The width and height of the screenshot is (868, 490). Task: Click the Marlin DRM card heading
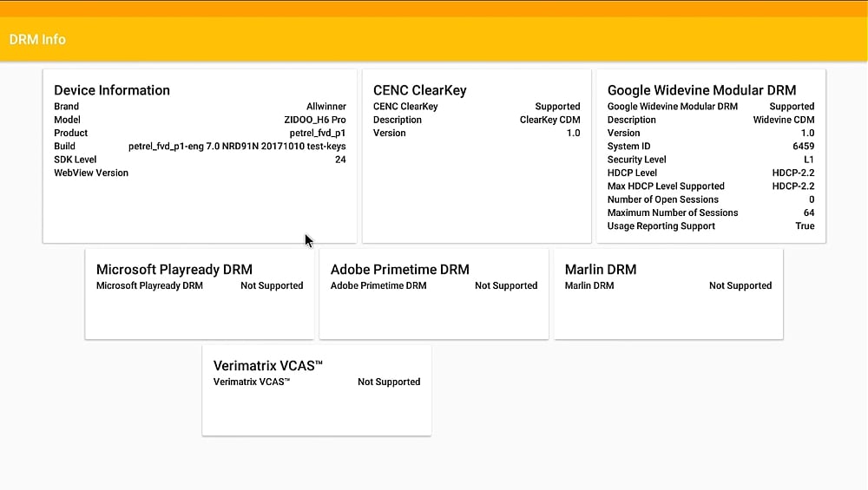pos(601,270)
